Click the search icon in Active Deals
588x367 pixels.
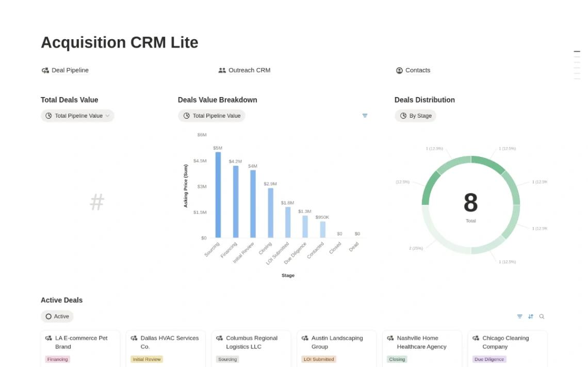point(542,316)
